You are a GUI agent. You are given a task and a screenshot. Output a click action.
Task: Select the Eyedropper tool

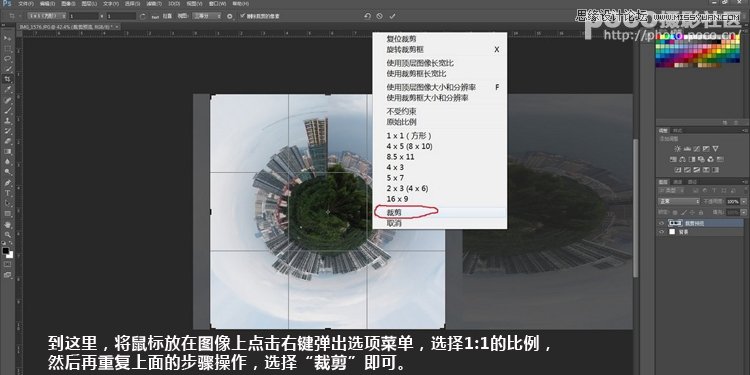click(8, 90)
